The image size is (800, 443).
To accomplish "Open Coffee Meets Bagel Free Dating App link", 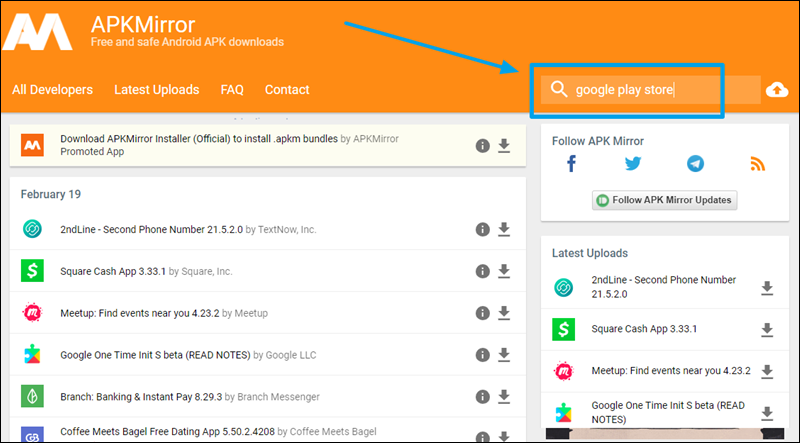I will [x=167, y=432].
